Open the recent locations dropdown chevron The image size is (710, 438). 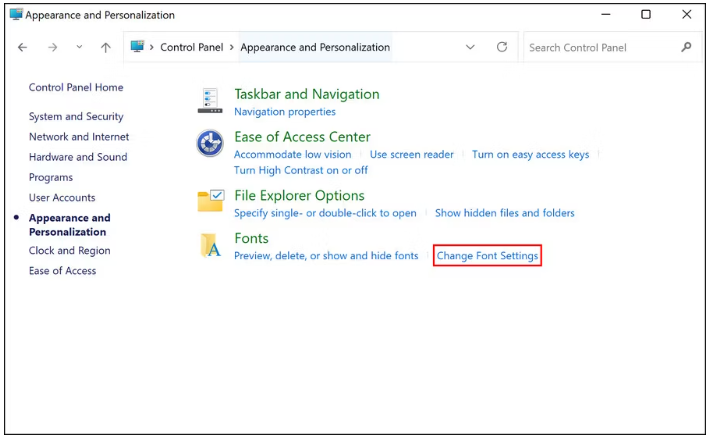click(79, 47)
